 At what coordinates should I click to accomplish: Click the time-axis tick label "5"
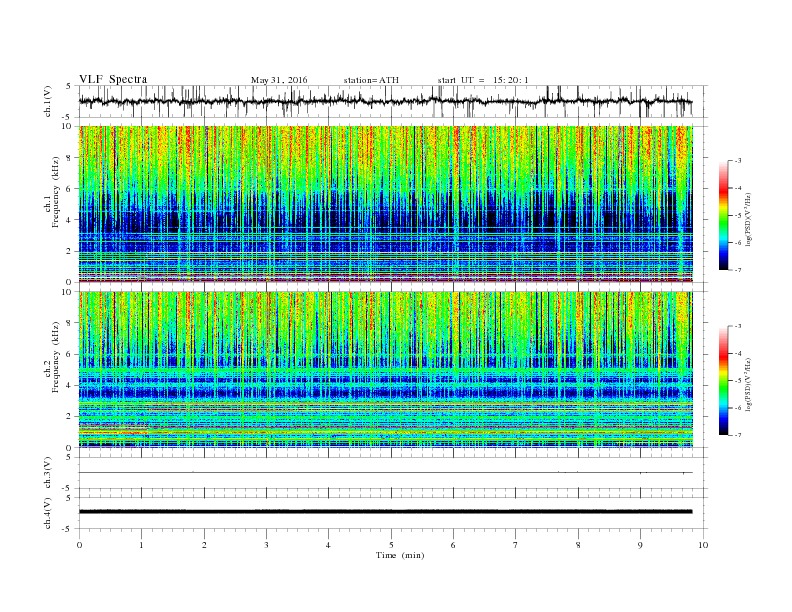pos(391,545)
